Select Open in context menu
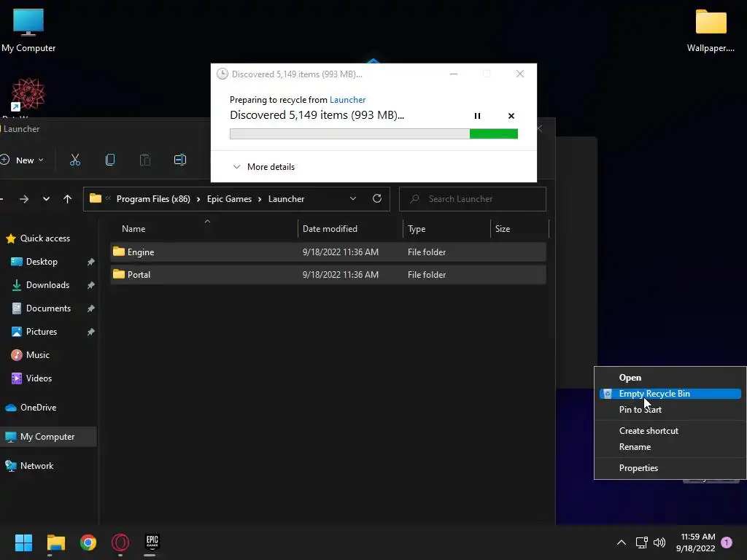The width and height of the screenshot is (747, 560). (670, 378)
